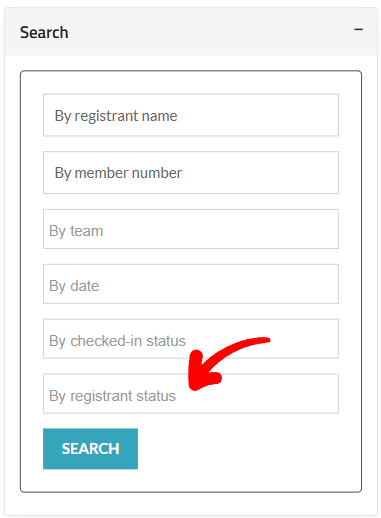Screen dimensions: 381x518
Task: Open the By date filter field
Action: (191, 284)
